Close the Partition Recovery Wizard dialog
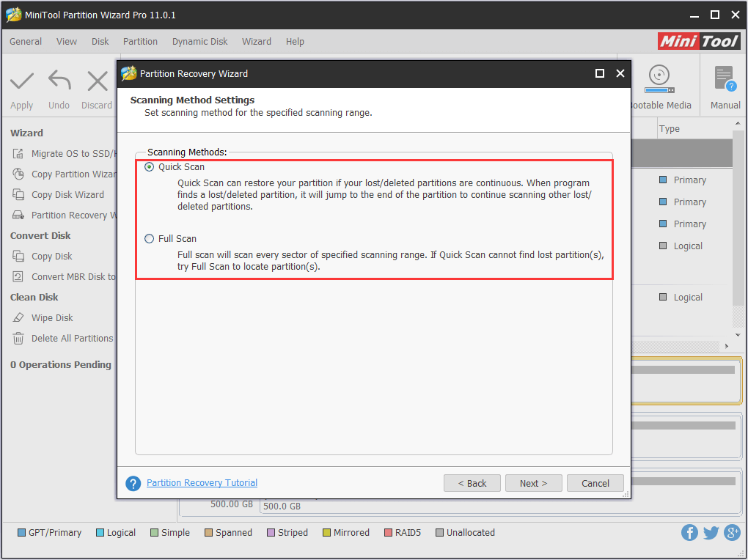This screenshot has width=748, height=560. coord(620,73)
